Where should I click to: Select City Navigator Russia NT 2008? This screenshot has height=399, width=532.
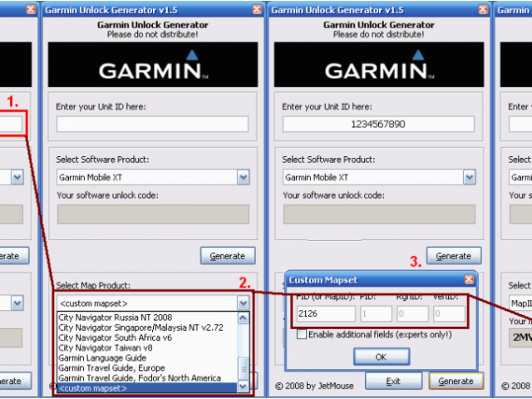point(116,318)
